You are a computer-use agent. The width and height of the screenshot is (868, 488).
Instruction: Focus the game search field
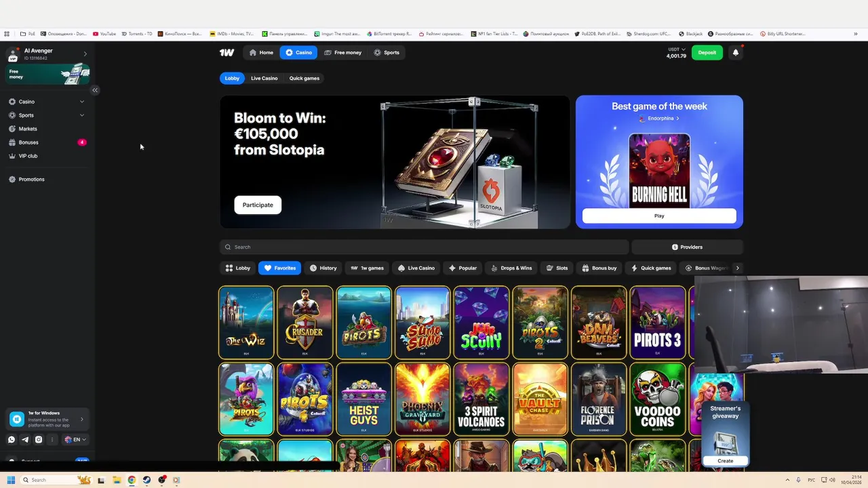pos(424,247)
